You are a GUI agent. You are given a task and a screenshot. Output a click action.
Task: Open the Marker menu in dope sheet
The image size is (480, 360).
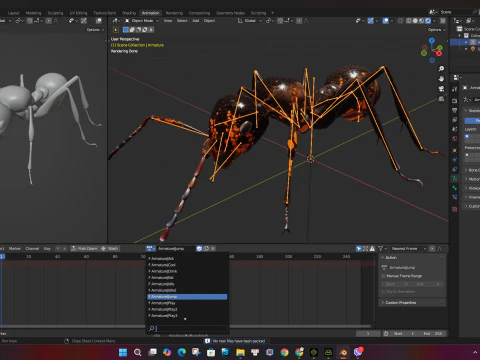tap(14, 248)
